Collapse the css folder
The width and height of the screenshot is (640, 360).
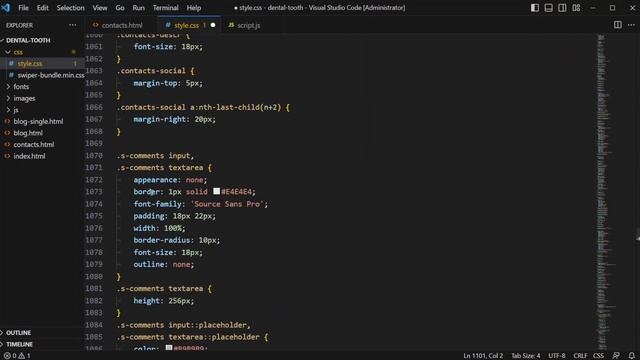click(x=18, y=52)
